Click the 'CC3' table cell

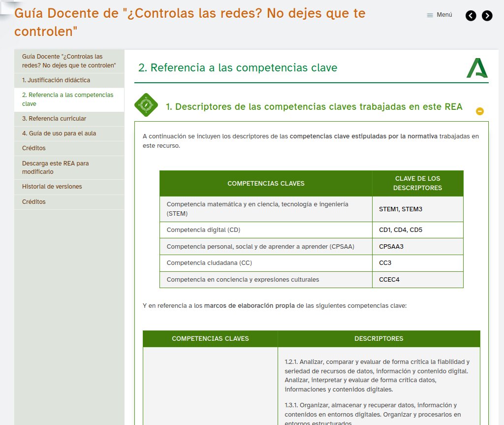tap(417, 263)
